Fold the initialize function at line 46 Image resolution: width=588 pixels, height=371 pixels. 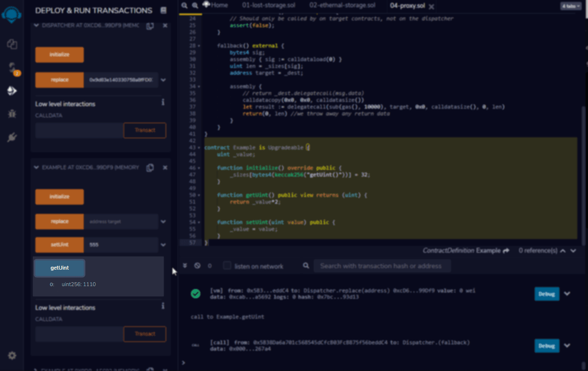pyautogui.click(x=199, y=167)
